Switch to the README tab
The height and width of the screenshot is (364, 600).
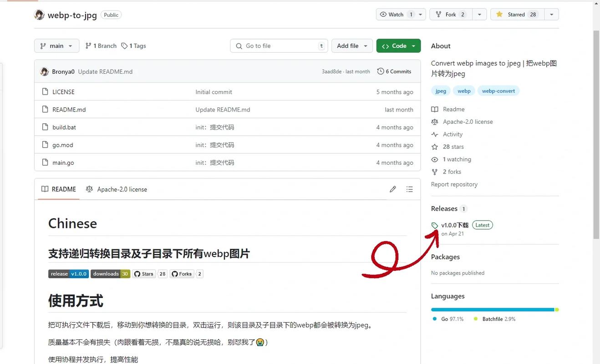(x=59, y=189)
